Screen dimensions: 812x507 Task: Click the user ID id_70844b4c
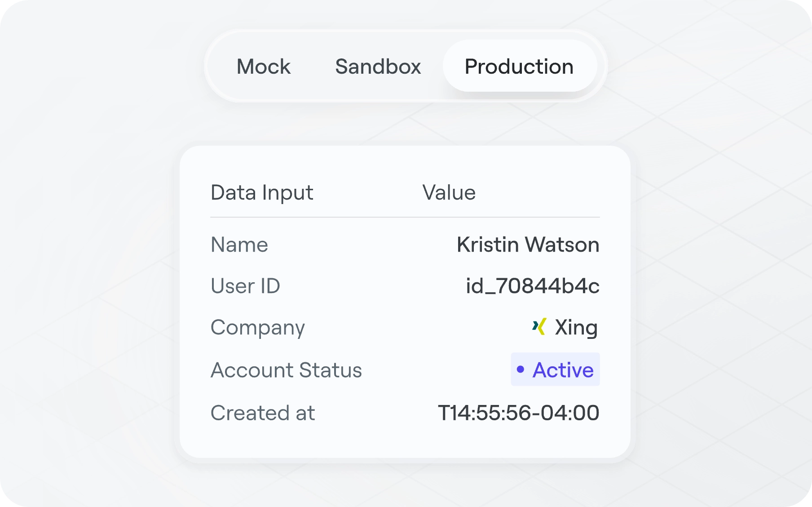point(533,286)
